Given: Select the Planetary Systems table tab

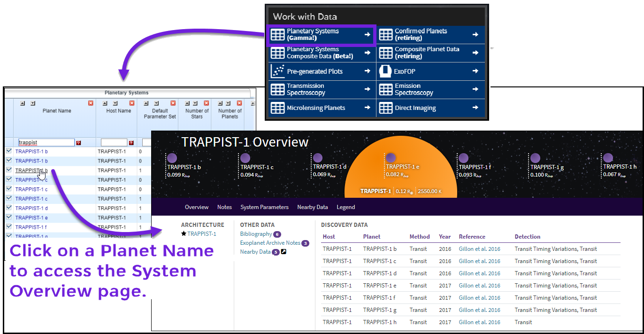Looking at the screenshot, I should pyautogui.click(x=127, y=93).
